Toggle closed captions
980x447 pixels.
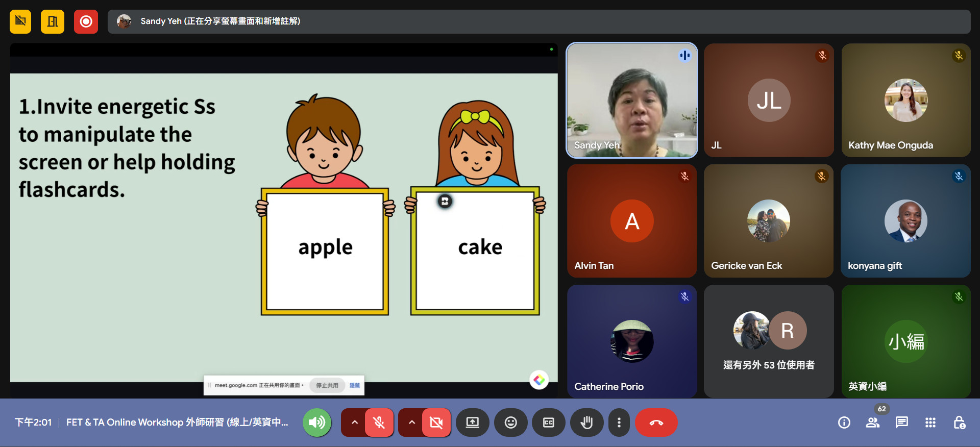point(548,423)
